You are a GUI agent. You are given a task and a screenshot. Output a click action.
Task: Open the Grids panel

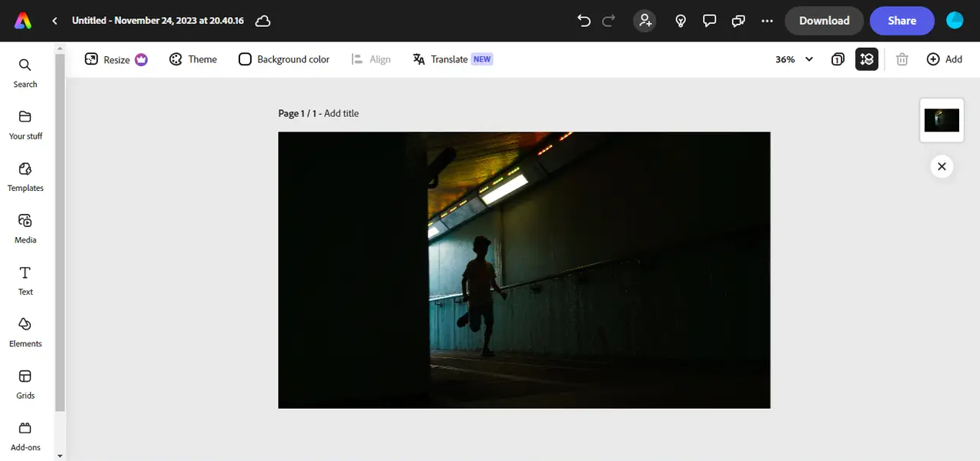click(25, 384)
